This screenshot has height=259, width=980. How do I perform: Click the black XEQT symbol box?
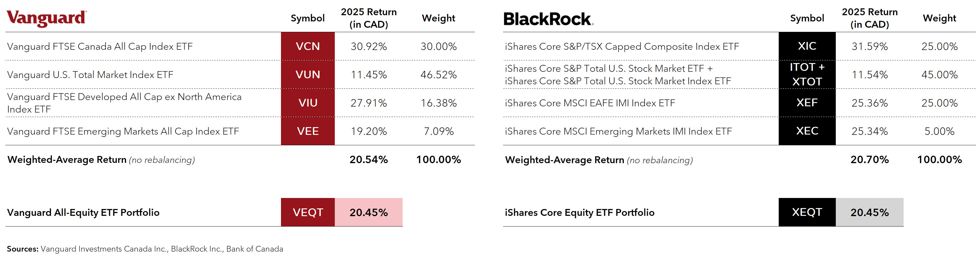807,212
